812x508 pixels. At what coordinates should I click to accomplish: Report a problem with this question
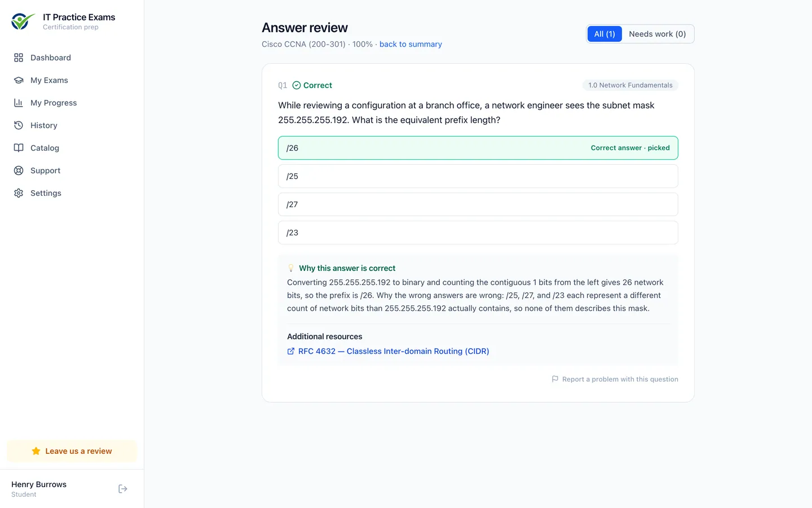[615, 379]
